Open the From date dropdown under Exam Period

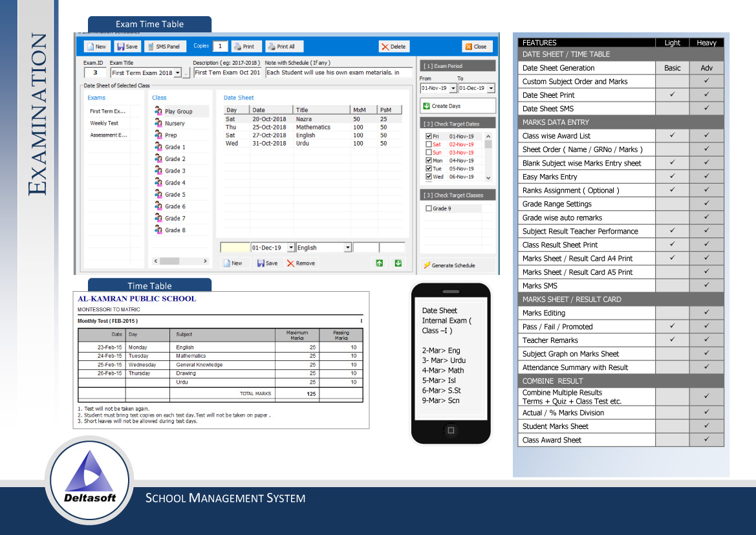(x=453, y=88)
